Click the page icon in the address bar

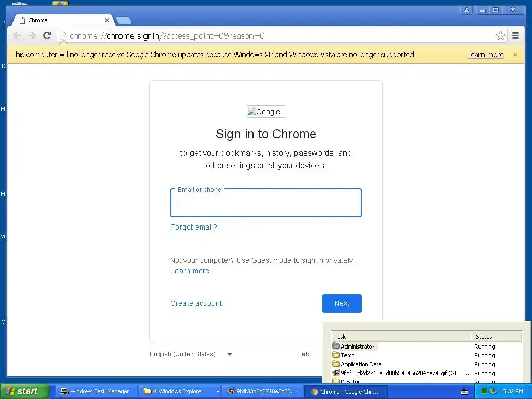click(63, 36)
